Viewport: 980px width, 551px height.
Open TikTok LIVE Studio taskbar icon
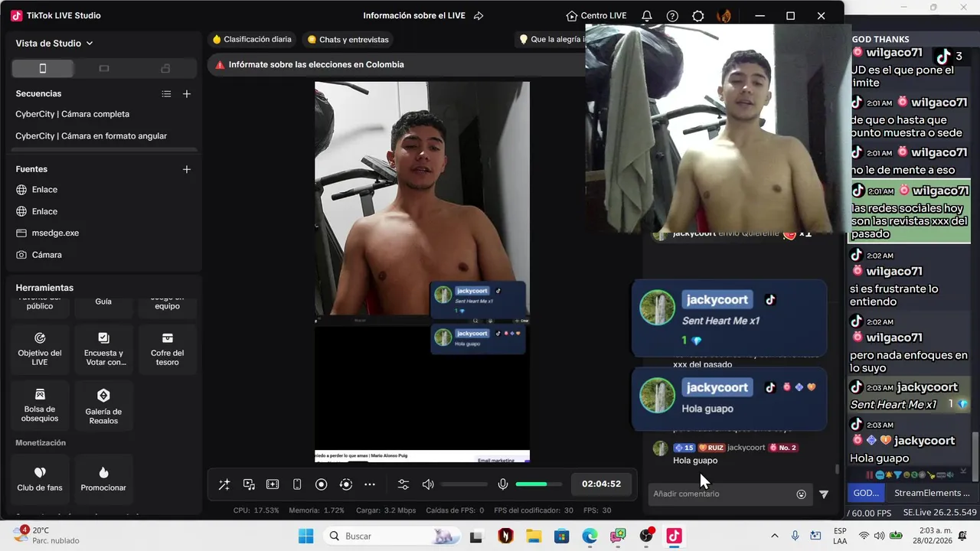coord(674,536)
